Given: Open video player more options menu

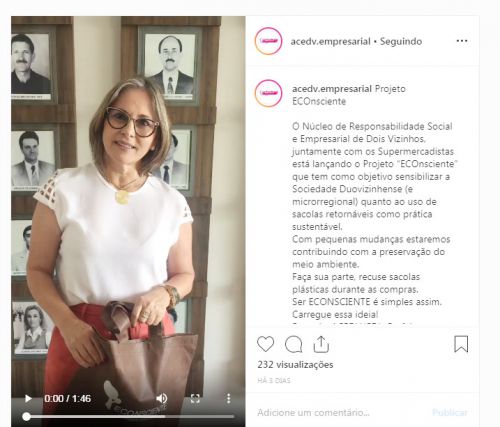Looking at the screenshot, I should point(228,398).
